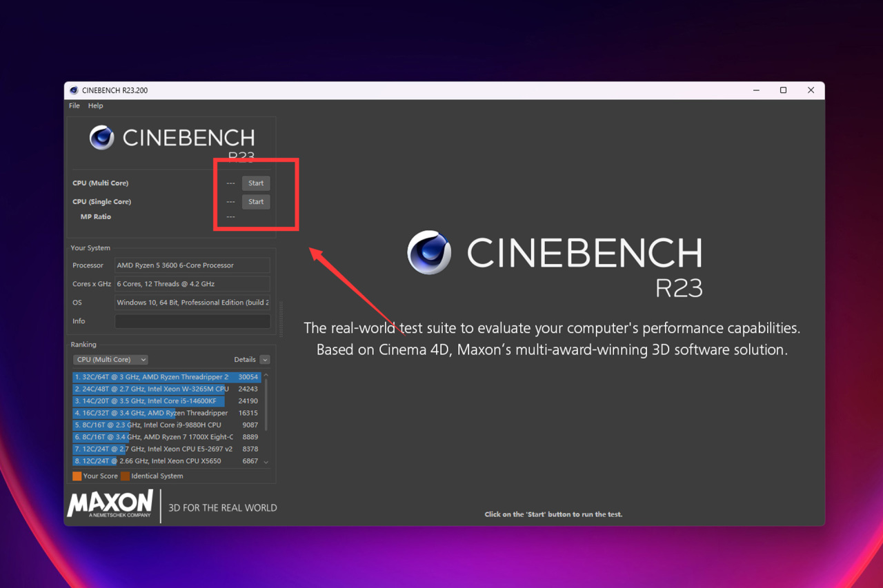Click the "CINEBENCH R23.200" window title
The height and width of the screenshot is (588, 883).
(115, 90)
